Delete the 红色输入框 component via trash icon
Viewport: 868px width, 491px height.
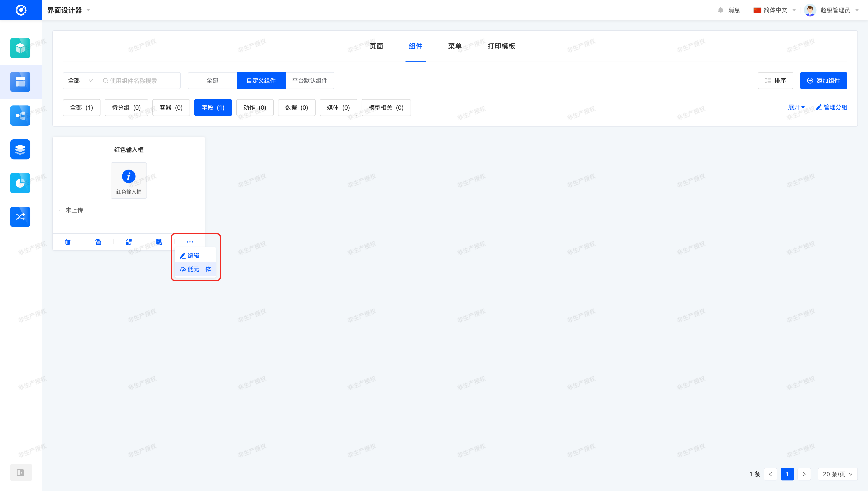(x=68, y=242)
